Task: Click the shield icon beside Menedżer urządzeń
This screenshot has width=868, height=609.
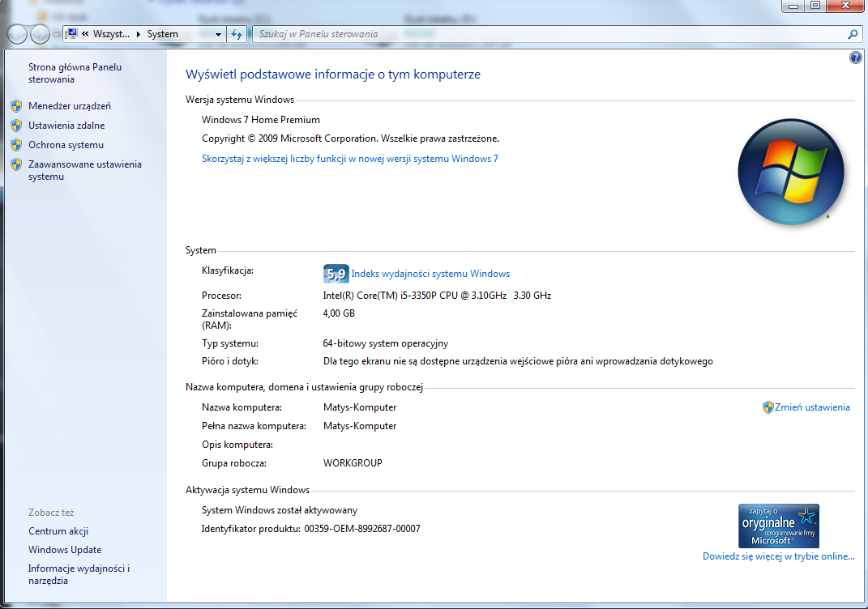Action: (16, 105)
